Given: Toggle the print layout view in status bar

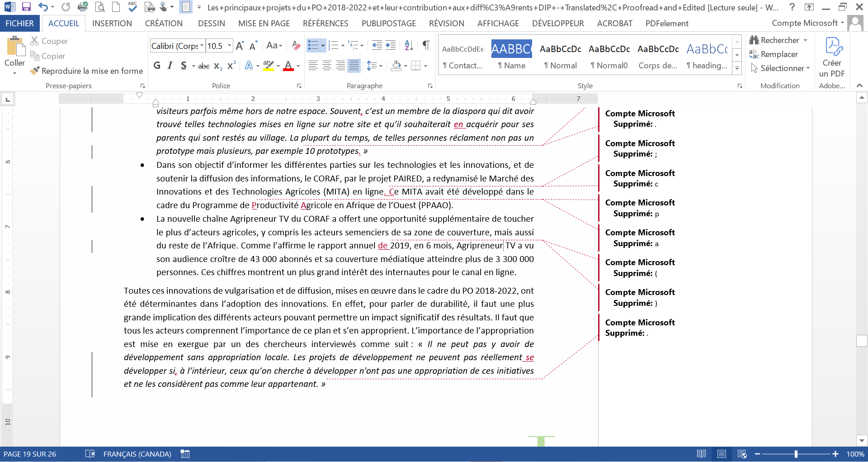Looking at the screenshot, I should tap(722, 454).
